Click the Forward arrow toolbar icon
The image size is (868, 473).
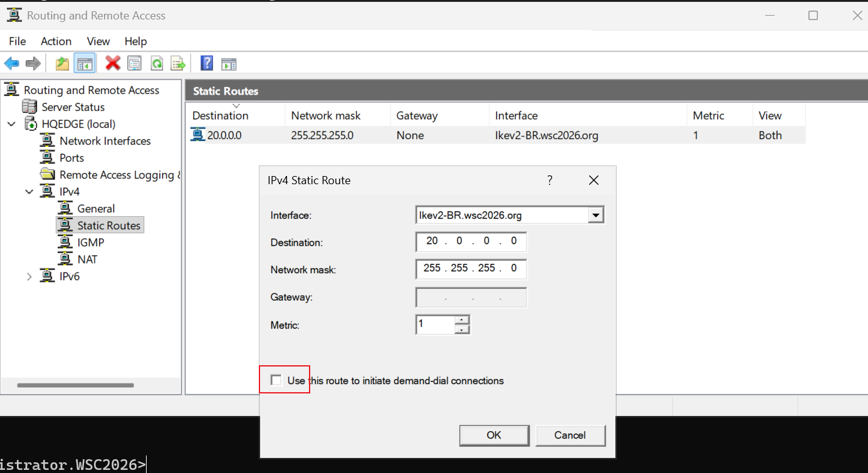click(x=33, y=63)
